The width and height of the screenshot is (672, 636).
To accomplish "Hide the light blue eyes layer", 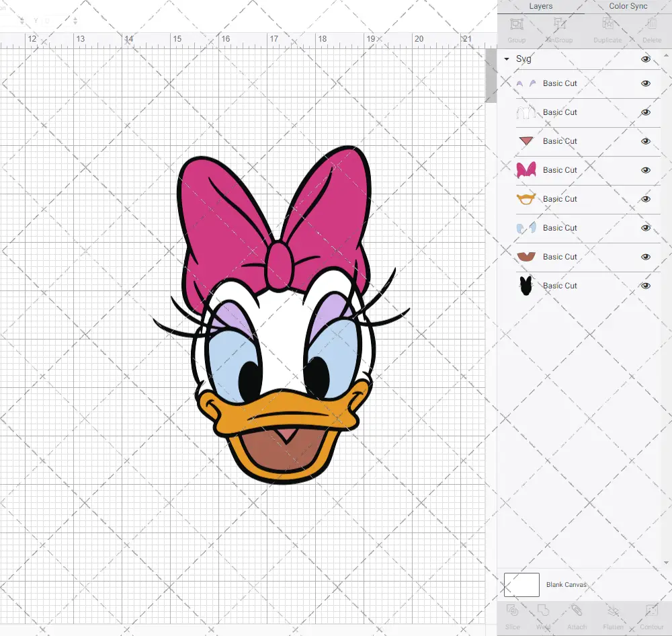I will [645, 228].
